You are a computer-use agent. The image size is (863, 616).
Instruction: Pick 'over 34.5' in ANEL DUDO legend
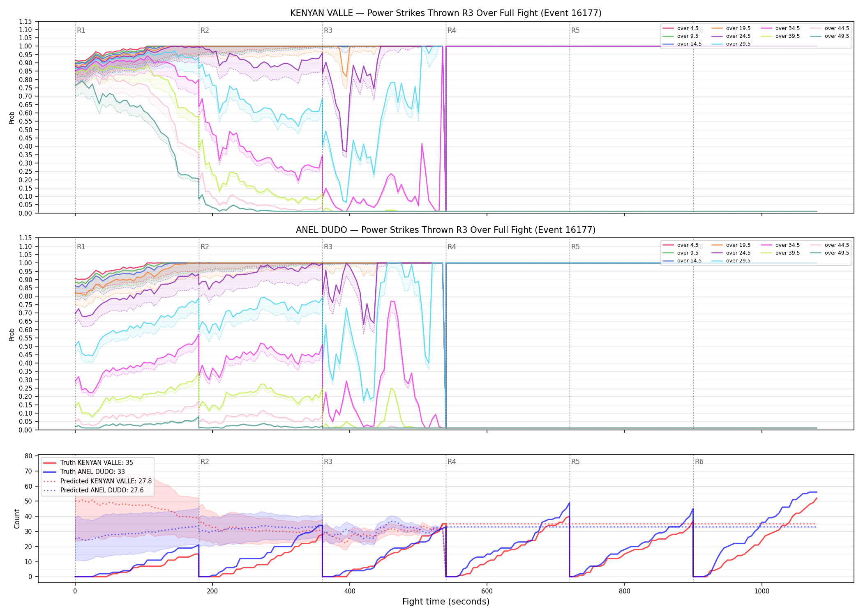pos(780,245)
